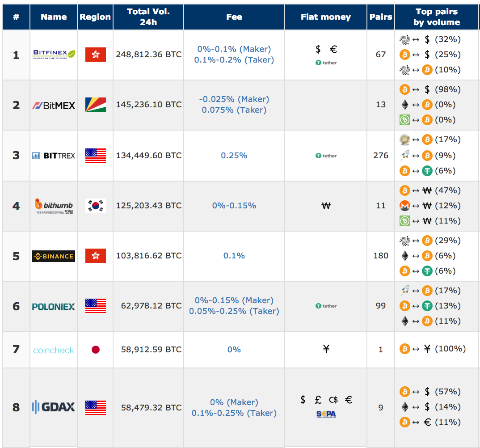Sort by Total Vol. 24h header
Screen dimensions: 480x448
pos(148,17)
